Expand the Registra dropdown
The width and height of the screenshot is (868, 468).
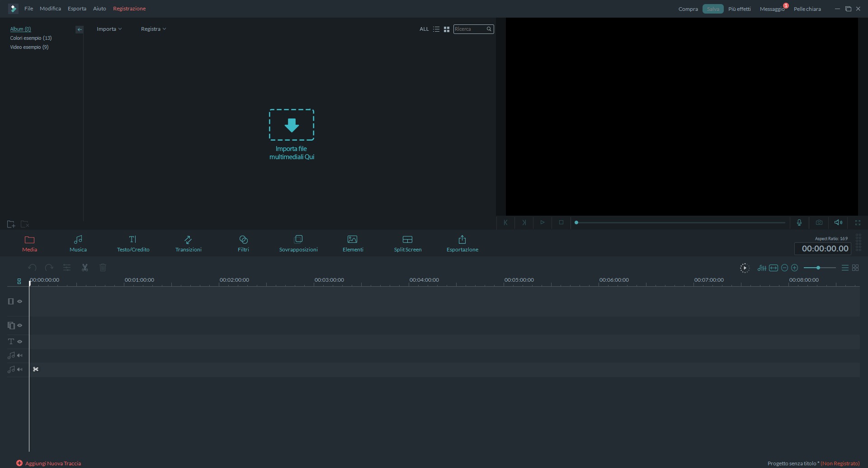pos(153,29)
